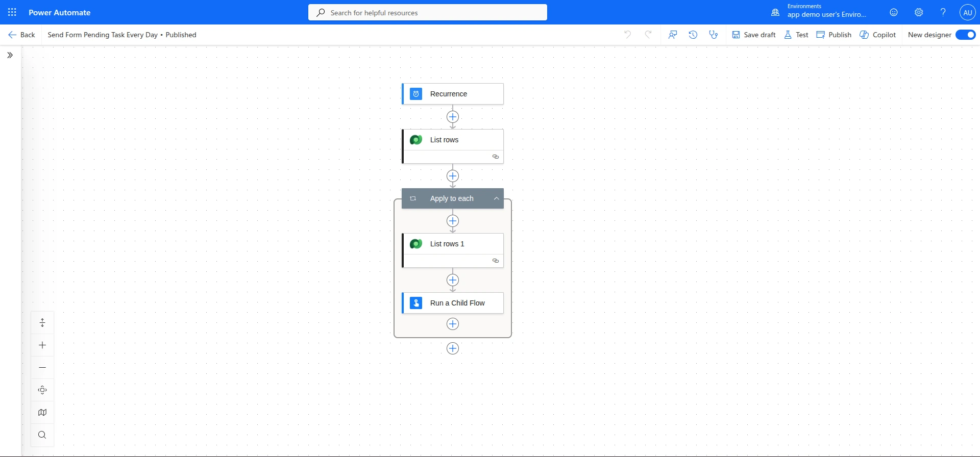Insert step below Run a Child Flow
The height and width of the screenshot is (457, 980).
click(453, 324)
